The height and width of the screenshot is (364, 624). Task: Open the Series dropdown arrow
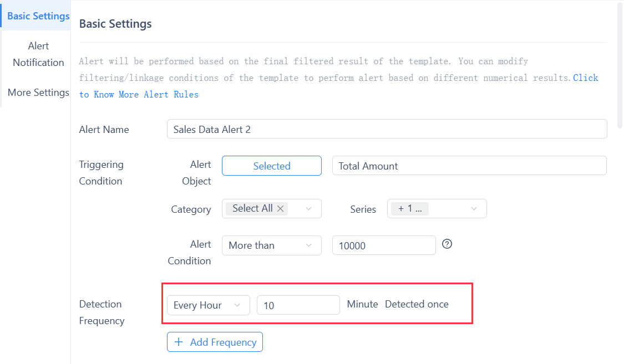point(474,208)
